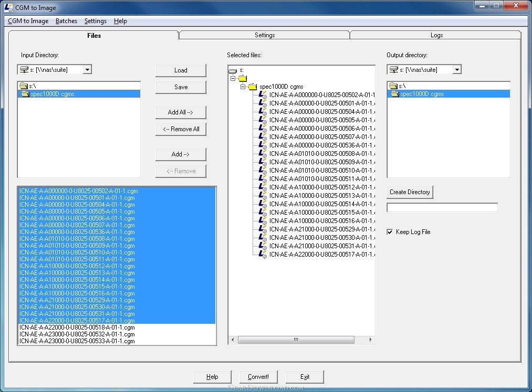Click the file icon beside 00530-A-01-1 in Selected files

point(263,238)
